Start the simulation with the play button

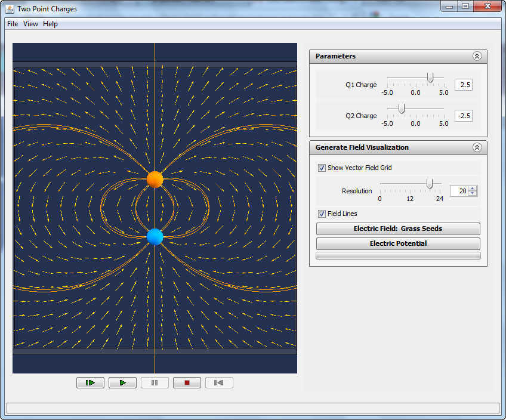(123, 383)
